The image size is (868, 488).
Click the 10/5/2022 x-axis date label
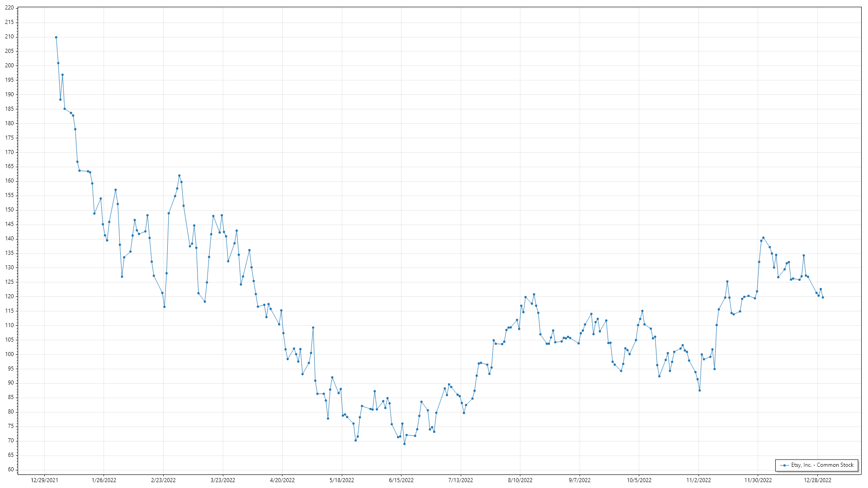(x=639, y=480)
